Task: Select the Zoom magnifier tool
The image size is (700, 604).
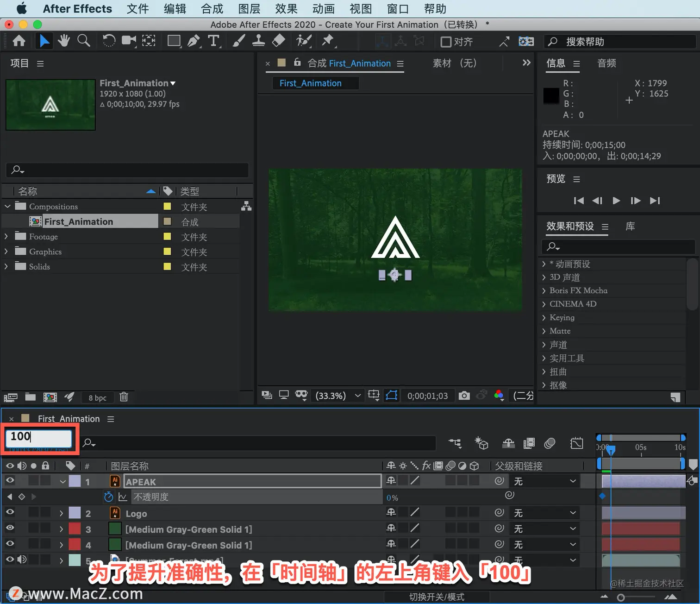Action: [84, 41]
